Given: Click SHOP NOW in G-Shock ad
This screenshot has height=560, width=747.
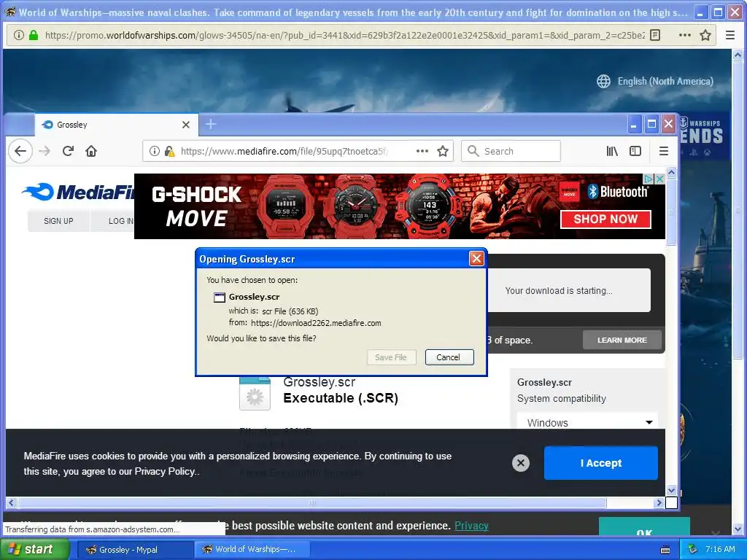Looking at the screenshot, I should point(605,219).
